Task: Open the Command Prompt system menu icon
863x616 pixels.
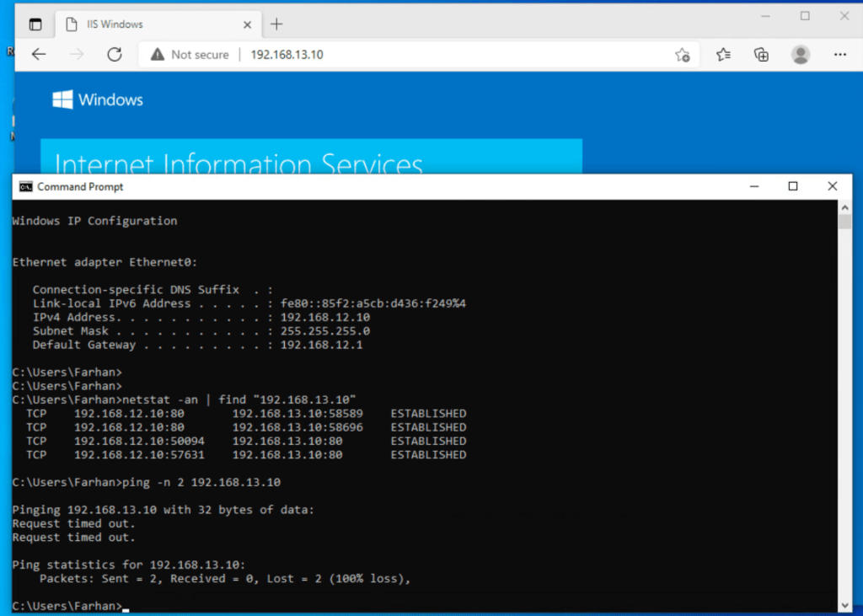Action: pos(26,186)
